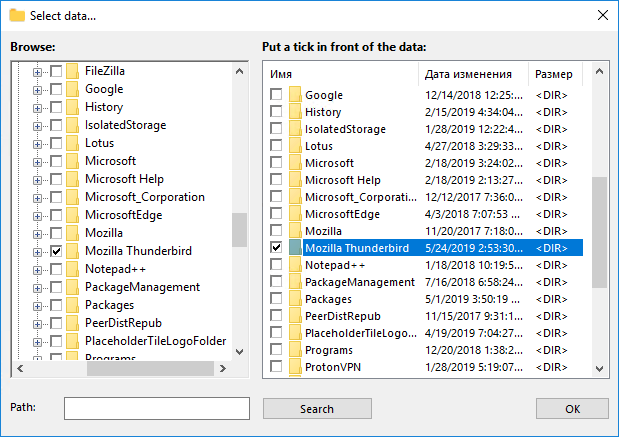Select PlaceholderTileLogoFolder name in Browse tree

[156, 341]
